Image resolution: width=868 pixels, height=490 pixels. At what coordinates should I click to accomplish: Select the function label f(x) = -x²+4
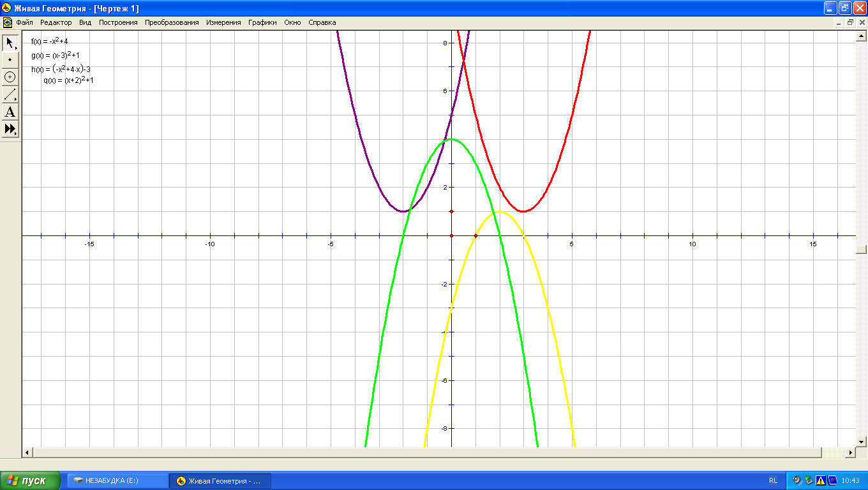pyautogui.click(x=49, y=41)
